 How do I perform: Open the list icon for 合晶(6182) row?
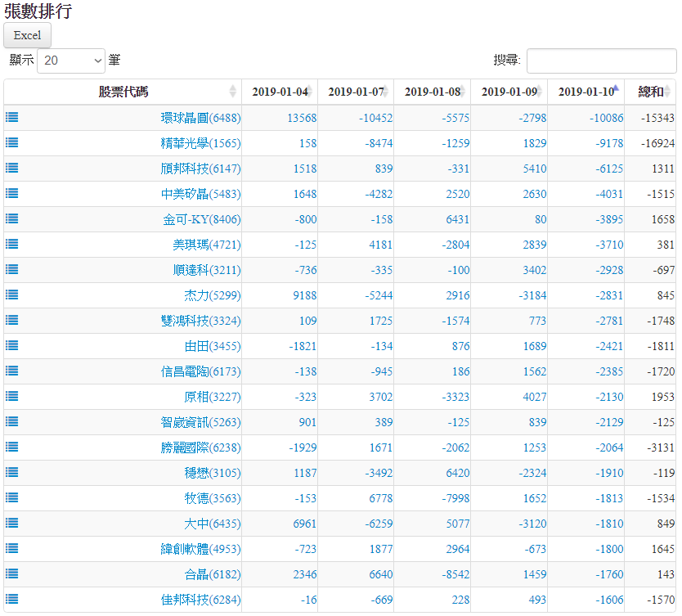pos(12,573)
